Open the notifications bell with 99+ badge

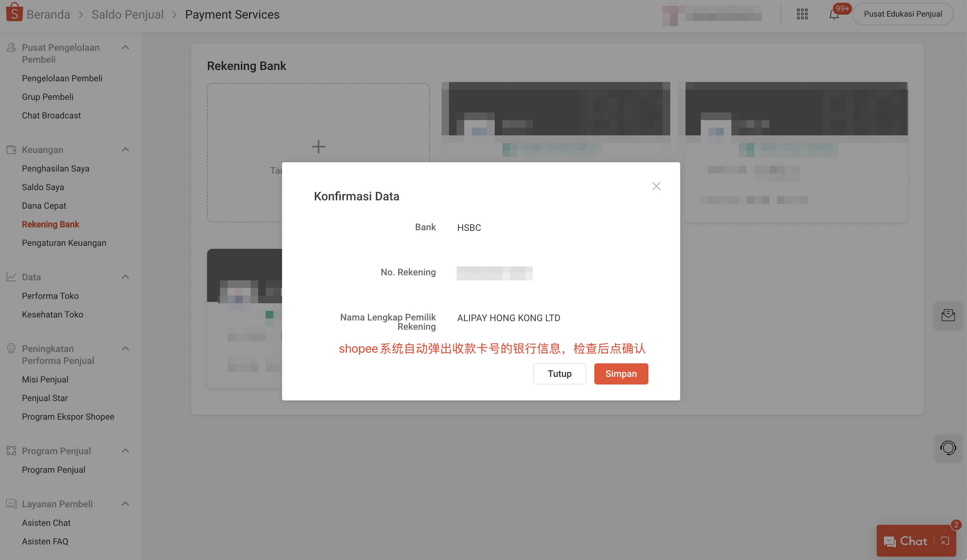coord(834,14)
